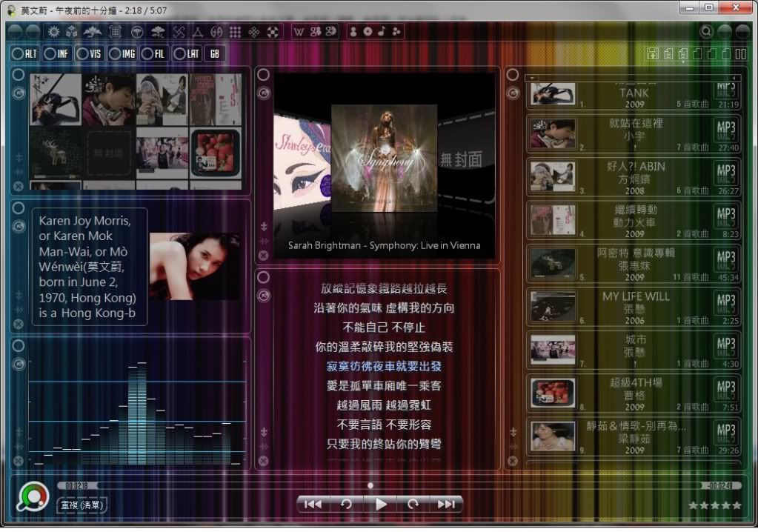Click the music note toolbar icon
The height and width of the screenshot is (532, 758).
(382, 32)
